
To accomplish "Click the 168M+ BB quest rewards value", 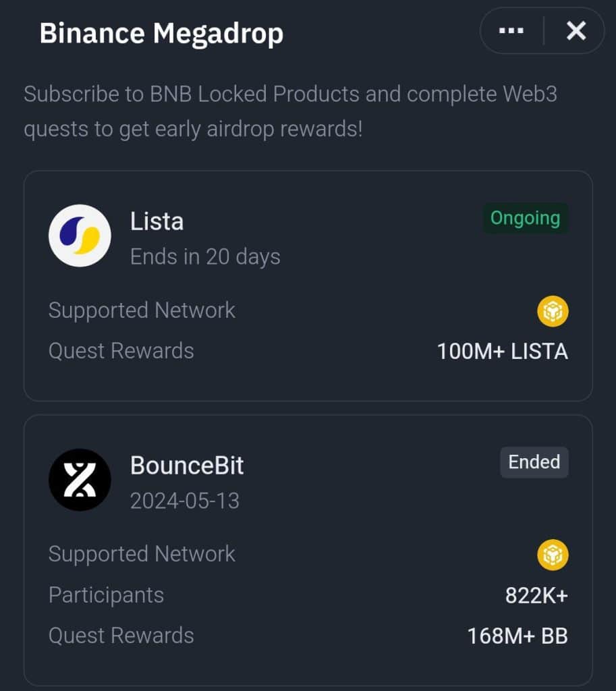I will [517, 636].
